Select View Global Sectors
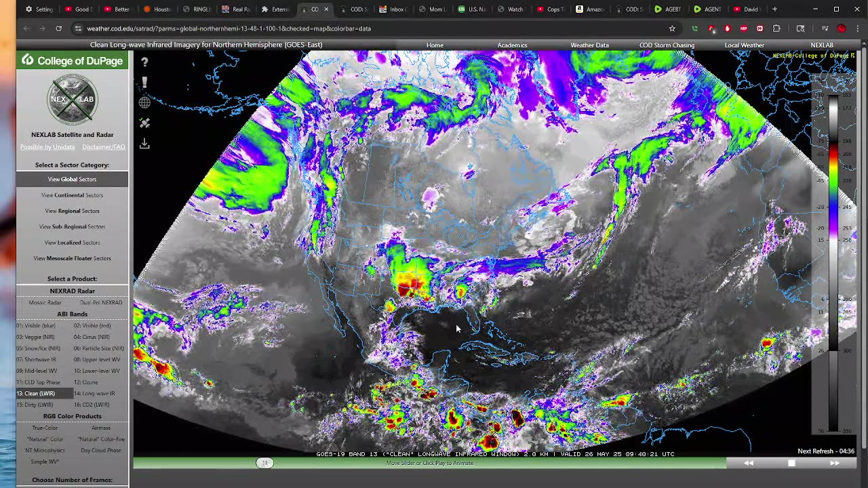Viewport: 868px width, 488px height. point(72,180)
